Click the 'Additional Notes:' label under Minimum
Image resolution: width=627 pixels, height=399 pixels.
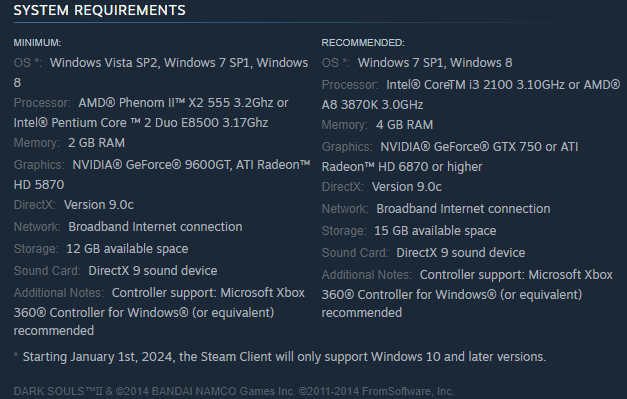[58, 293]
